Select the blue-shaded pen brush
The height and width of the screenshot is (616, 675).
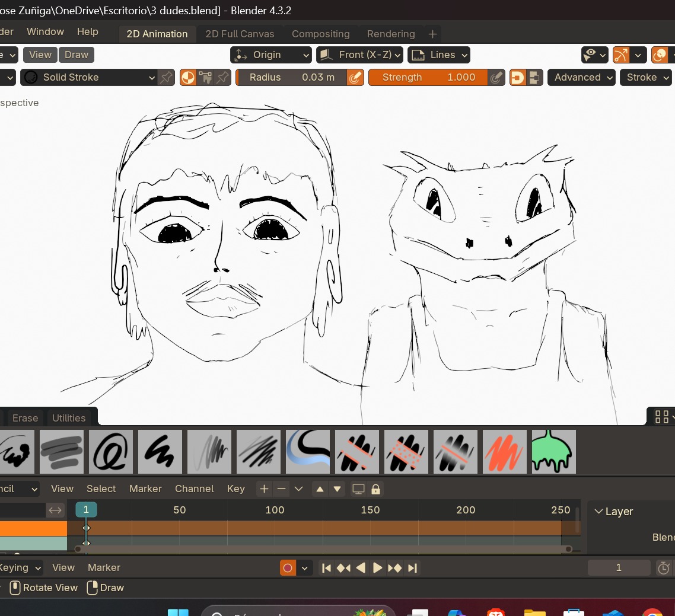pyautogui.click(x=308, y=452)
